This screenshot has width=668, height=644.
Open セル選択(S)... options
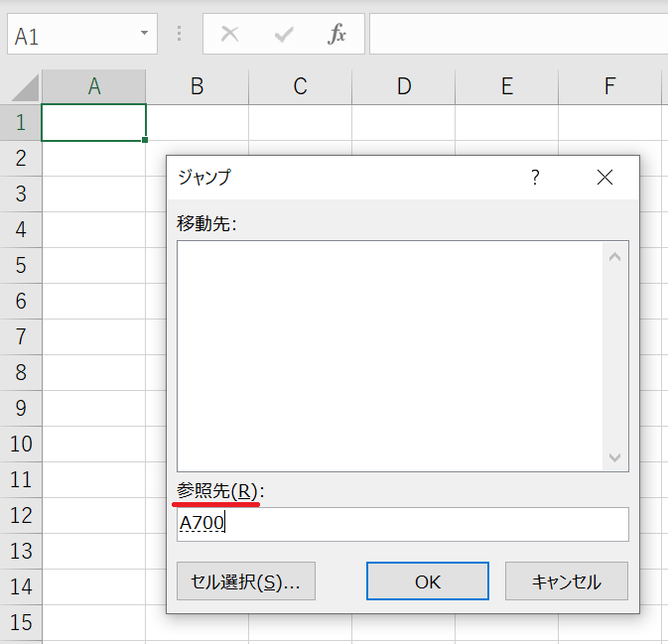coord(245,581)
